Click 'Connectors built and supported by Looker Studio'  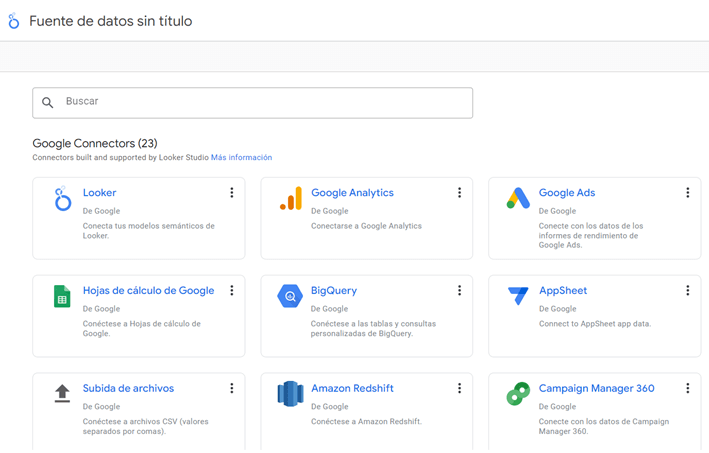coord(120,157)
